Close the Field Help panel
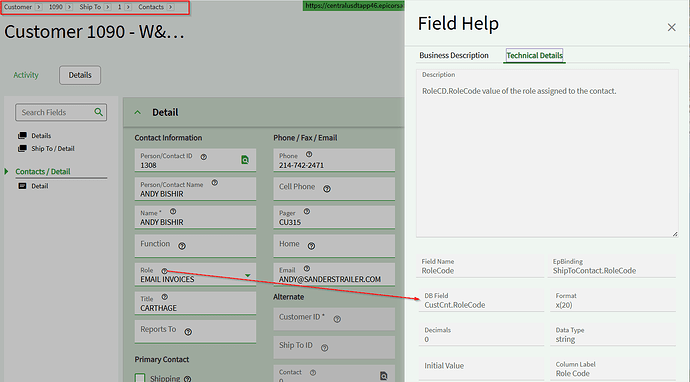 coord(672,27)
